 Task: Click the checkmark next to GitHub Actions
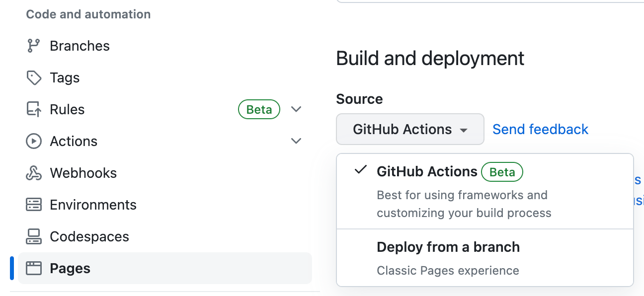tap(361, 170)
